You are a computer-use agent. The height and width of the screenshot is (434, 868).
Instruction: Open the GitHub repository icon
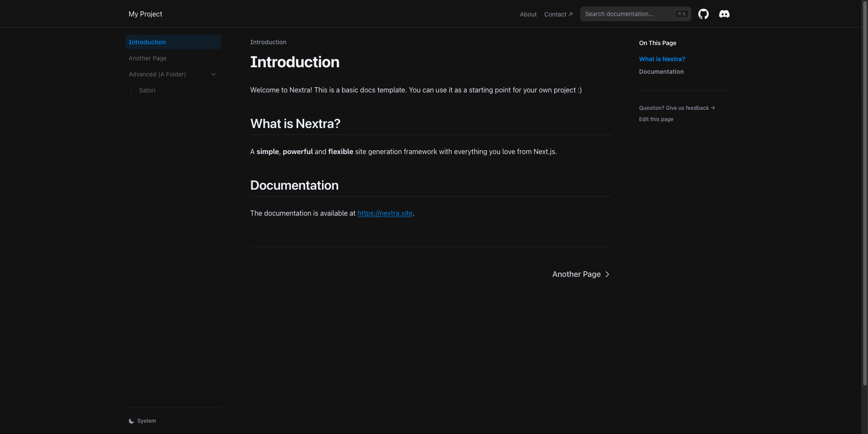pyautogui.click(x=703, y=14)
